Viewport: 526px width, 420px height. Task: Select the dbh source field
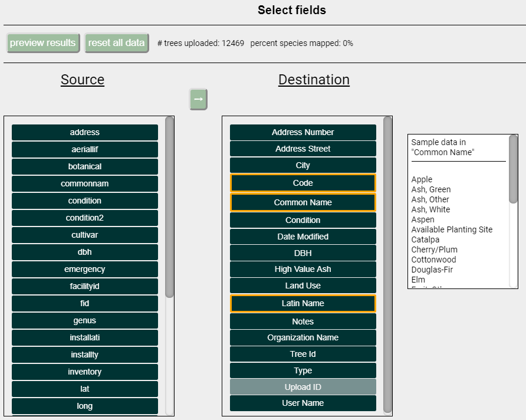84,252
